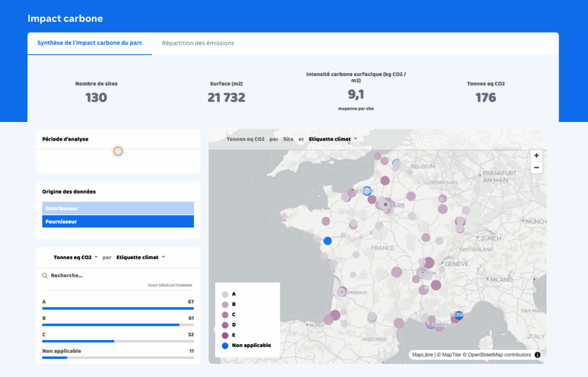This screenshot has height=377, width=588.
Task: Click the Non applicable legend dot
Action: pyautogui.click(x=225, y=345)
